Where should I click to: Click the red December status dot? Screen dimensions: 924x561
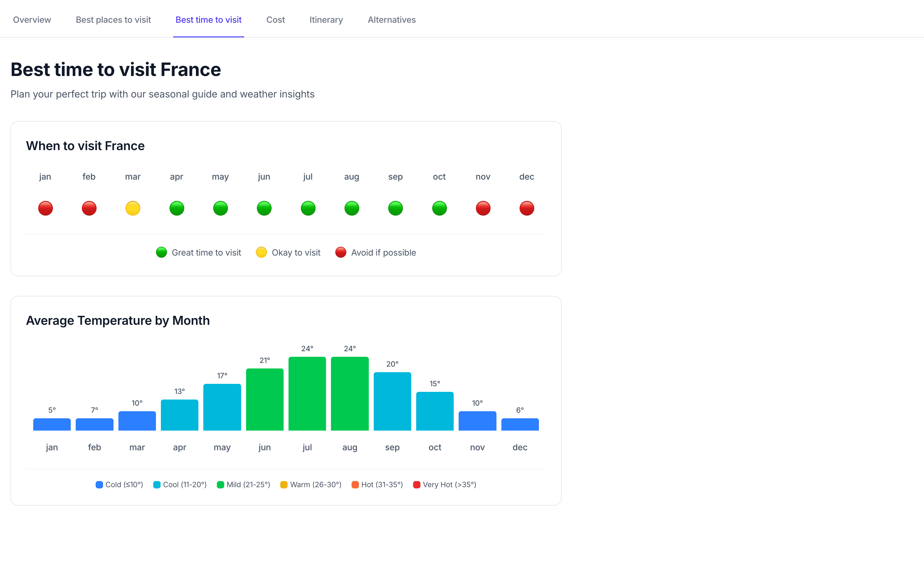[527, 208]
